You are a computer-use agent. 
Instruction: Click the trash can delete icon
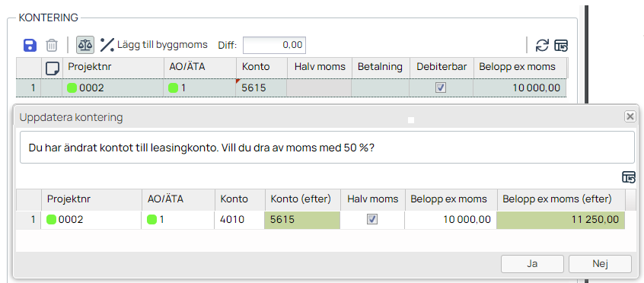point(51,45)
